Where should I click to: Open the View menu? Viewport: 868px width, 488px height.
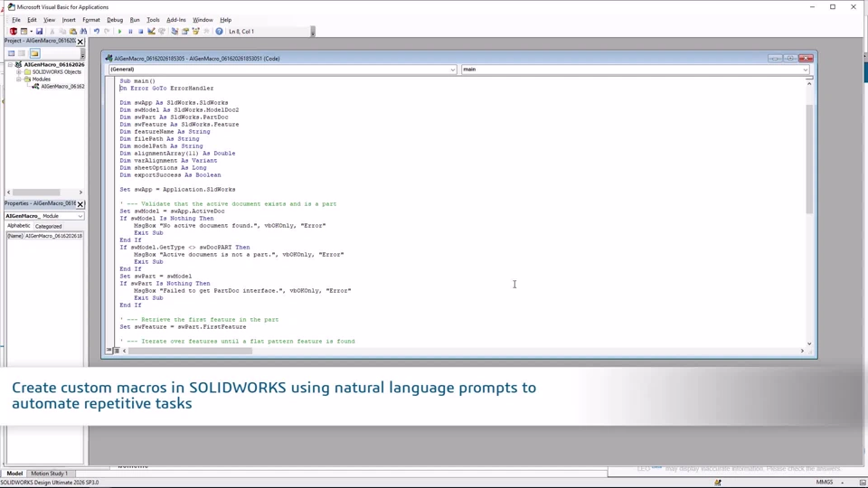(x=49, y=20)
